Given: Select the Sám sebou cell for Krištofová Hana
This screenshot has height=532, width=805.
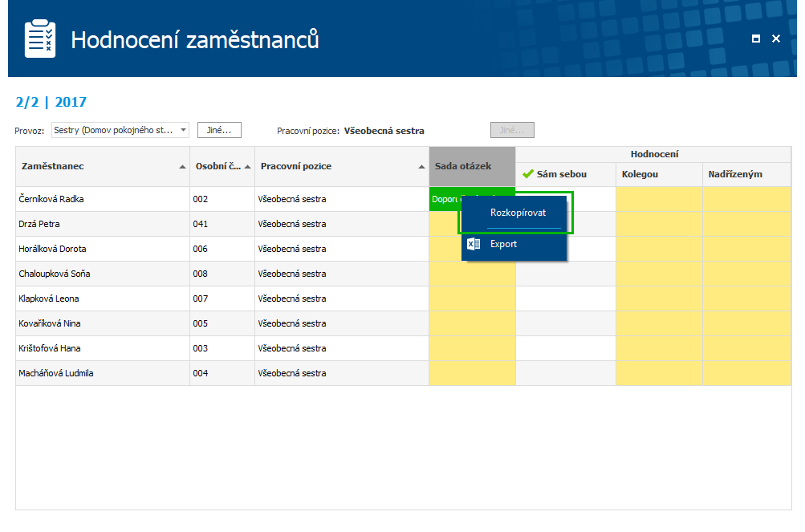Looking at the screenshot, I should click(x=565, y=349).
